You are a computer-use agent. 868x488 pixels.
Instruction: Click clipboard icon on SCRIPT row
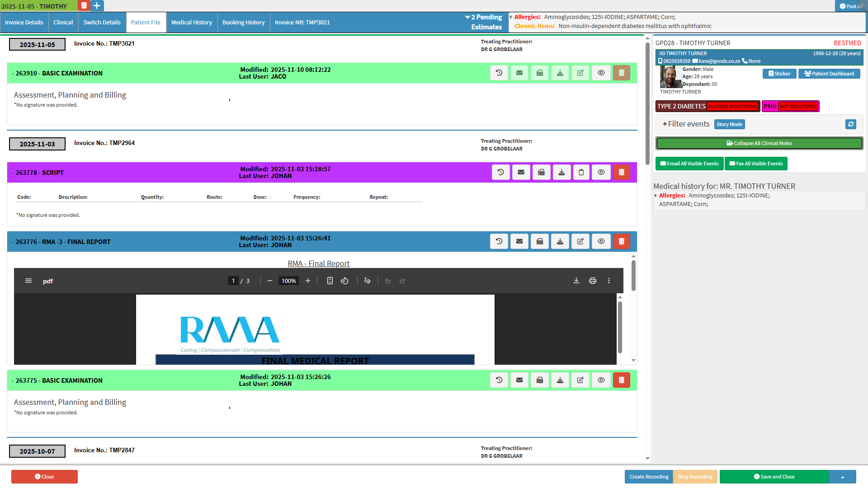click(581, 172)
